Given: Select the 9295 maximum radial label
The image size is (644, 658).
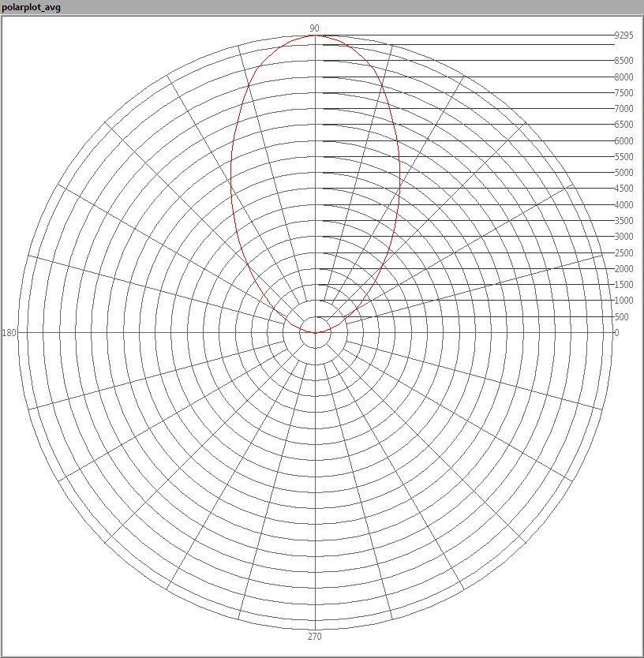Looking at the screenshot, I should point(623,36).
